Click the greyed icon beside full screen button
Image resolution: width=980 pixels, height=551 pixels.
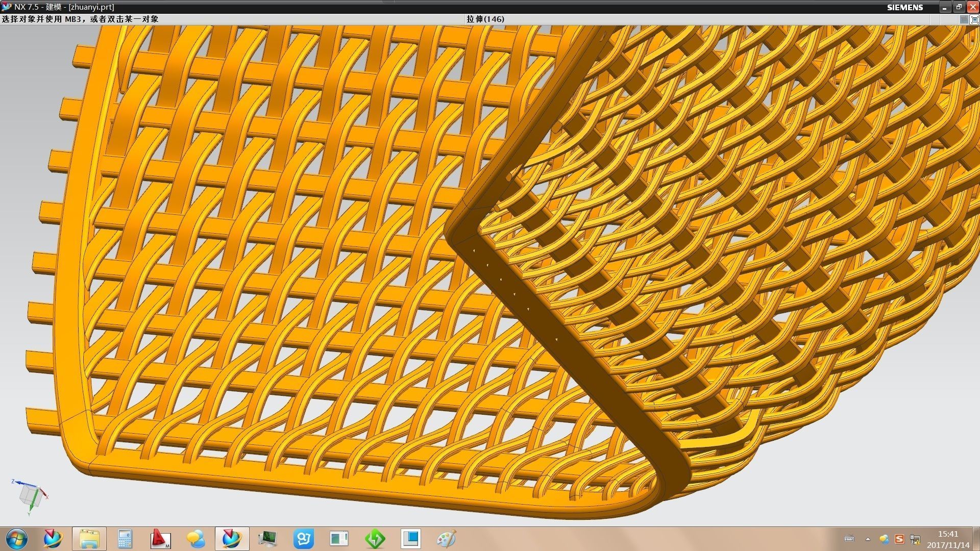click(964, 19)
